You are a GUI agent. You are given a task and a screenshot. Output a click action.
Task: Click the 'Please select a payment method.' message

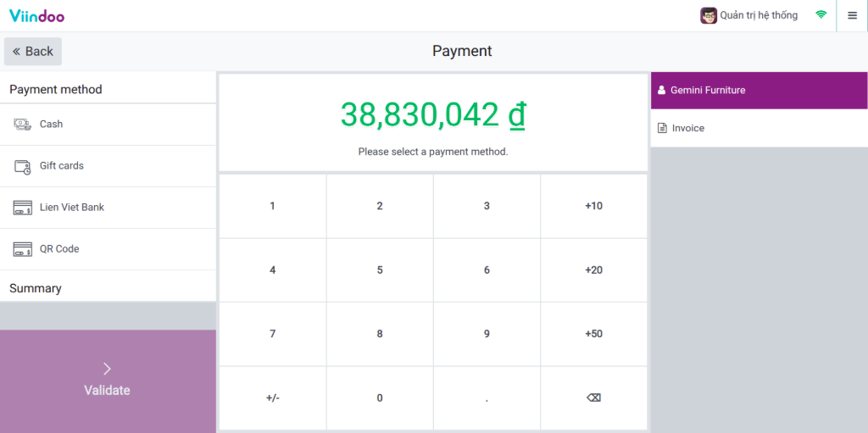click(433, 151)
